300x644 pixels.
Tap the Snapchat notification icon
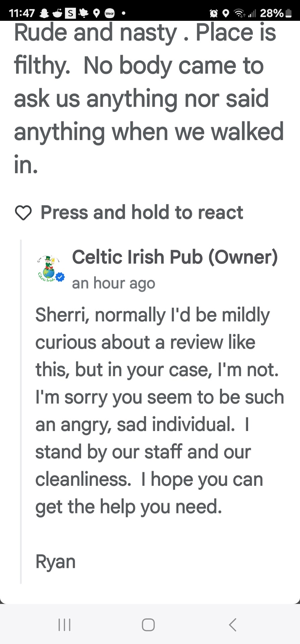click(x=44, y=13)
